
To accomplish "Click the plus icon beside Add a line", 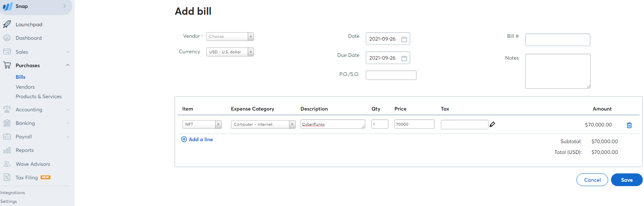I will 184,139.
